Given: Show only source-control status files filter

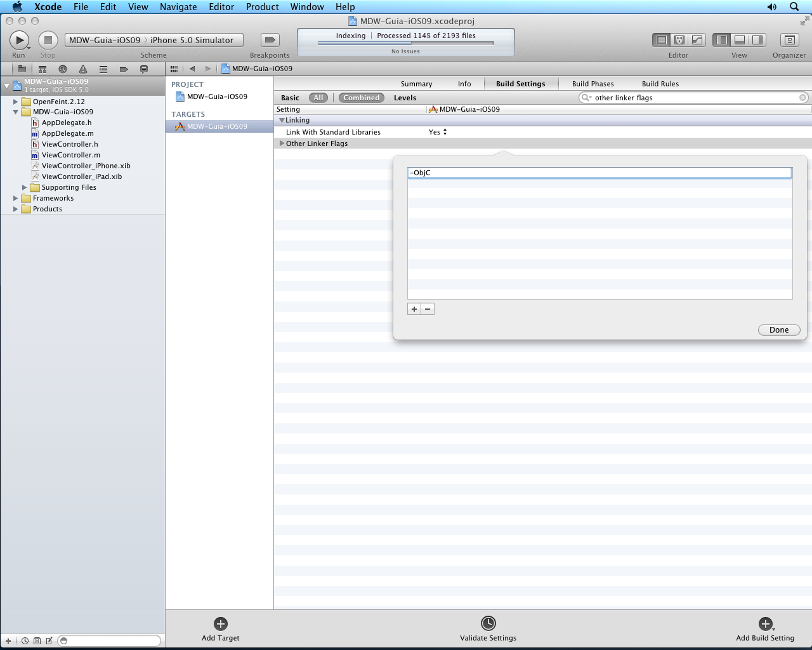Looking at the screenshot, I should tap(37, 640).
